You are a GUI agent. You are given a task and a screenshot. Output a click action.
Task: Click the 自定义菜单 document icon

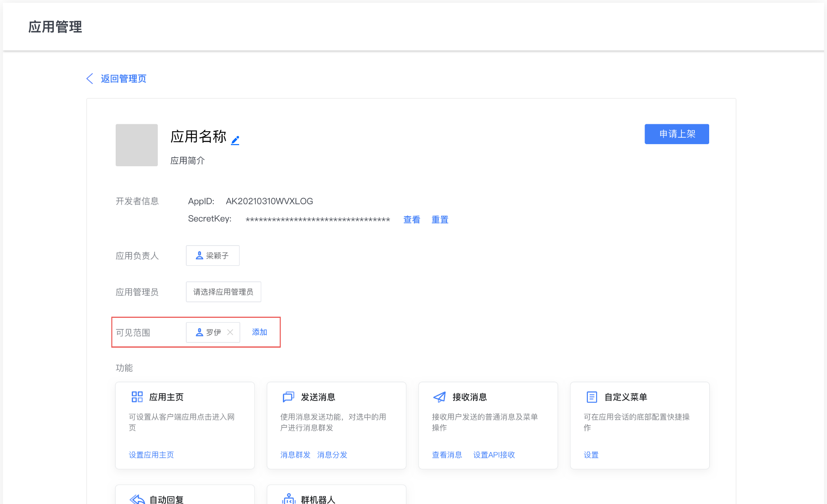(x=591, y=397)
